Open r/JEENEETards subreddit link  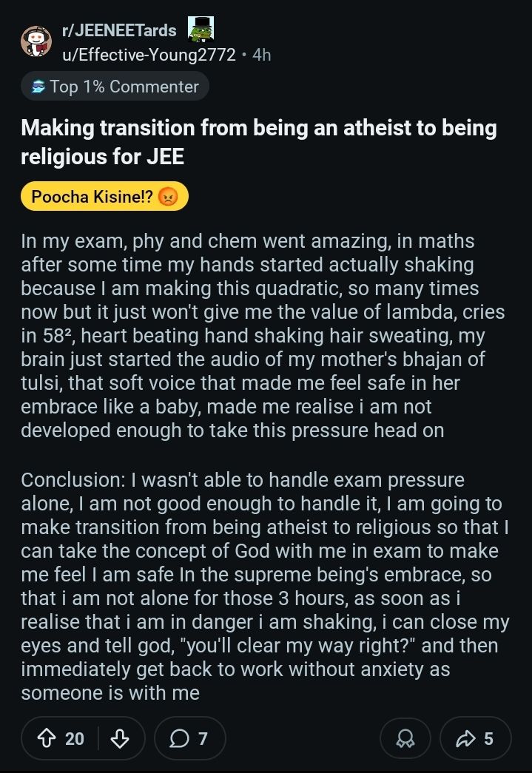coord(118,30)
